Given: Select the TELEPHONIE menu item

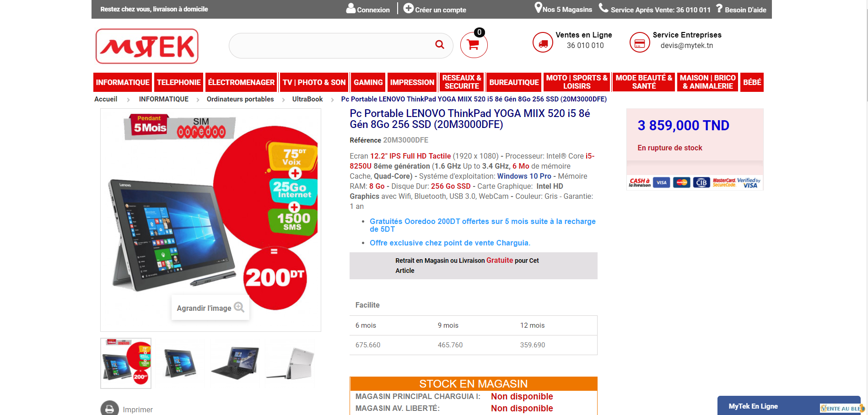Looking at the screenshot, I should (x=179, y=82).
